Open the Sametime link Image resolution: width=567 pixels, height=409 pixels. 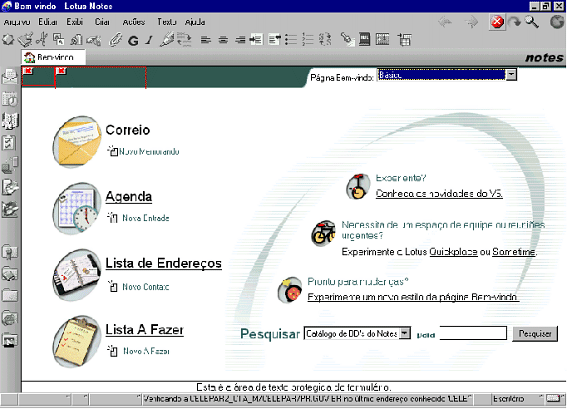point(513,252)
